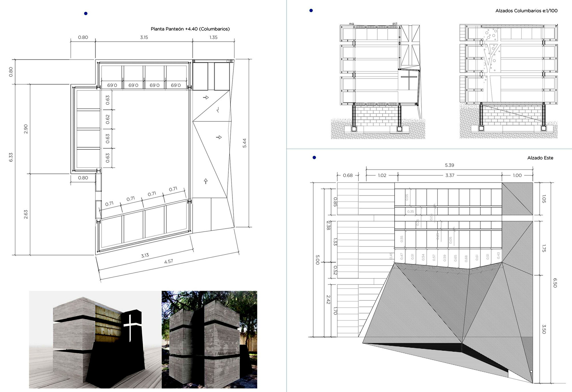Select the Alzados Columbarios e:1/100 title
The image size is (572, 392).
pos(526,11)
